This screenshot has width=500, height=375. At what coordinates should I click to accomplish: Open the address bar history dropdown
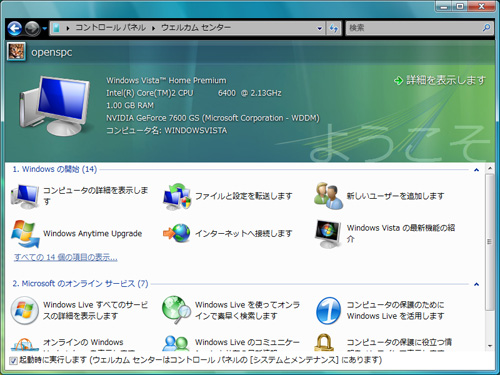point(319,28)
